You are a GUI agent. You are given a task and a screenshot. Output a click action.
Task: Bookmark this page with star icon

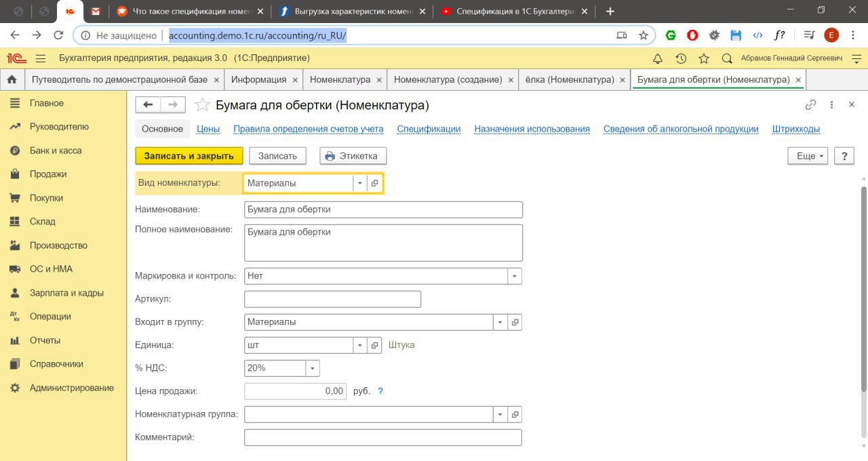click(644, 35)
